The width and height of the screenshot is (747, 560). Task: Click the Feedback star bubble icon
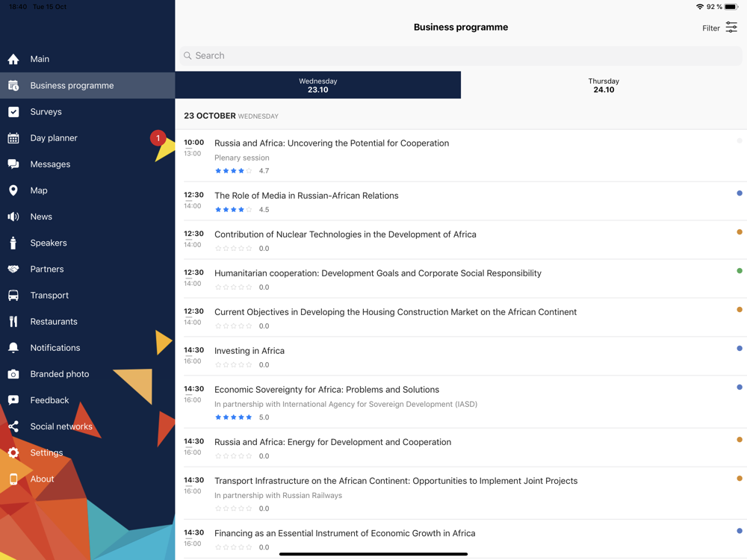13,400
